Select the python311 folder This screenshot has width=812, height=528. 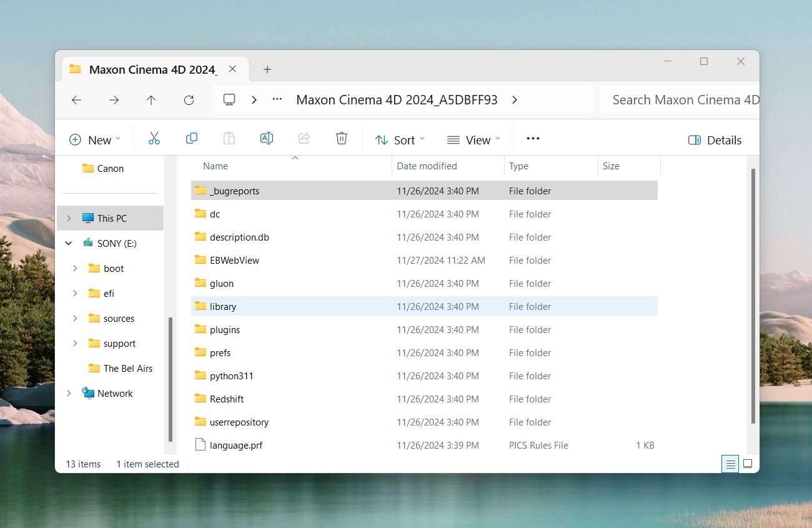[x=424, y=376]
